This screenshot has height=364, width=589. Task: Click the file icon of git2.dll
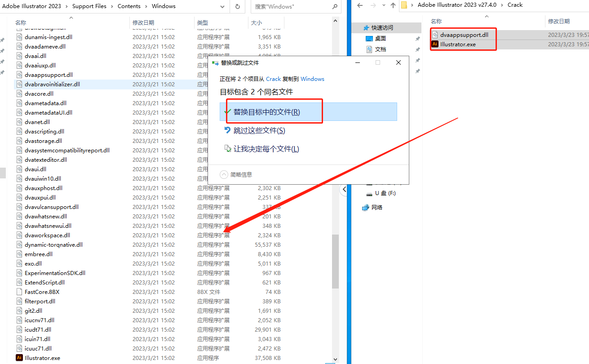[x=19, y=311]
